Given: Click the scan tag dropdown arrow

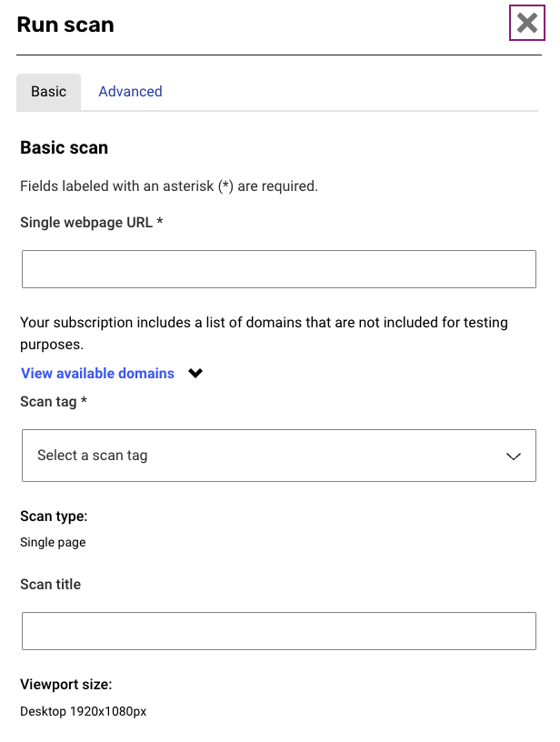Looking at the screenshot, I should 514,456.
